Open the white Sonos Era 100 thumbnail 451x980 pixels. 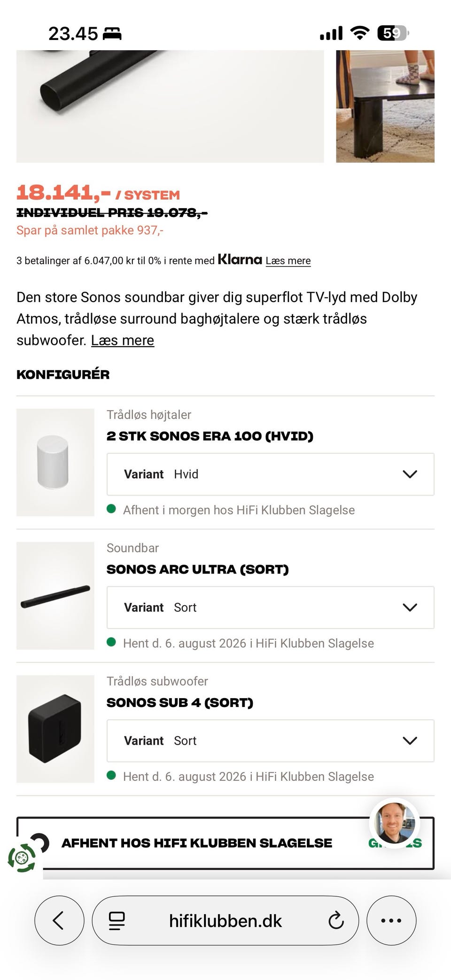pyautogui.click(x=55, y=462)
